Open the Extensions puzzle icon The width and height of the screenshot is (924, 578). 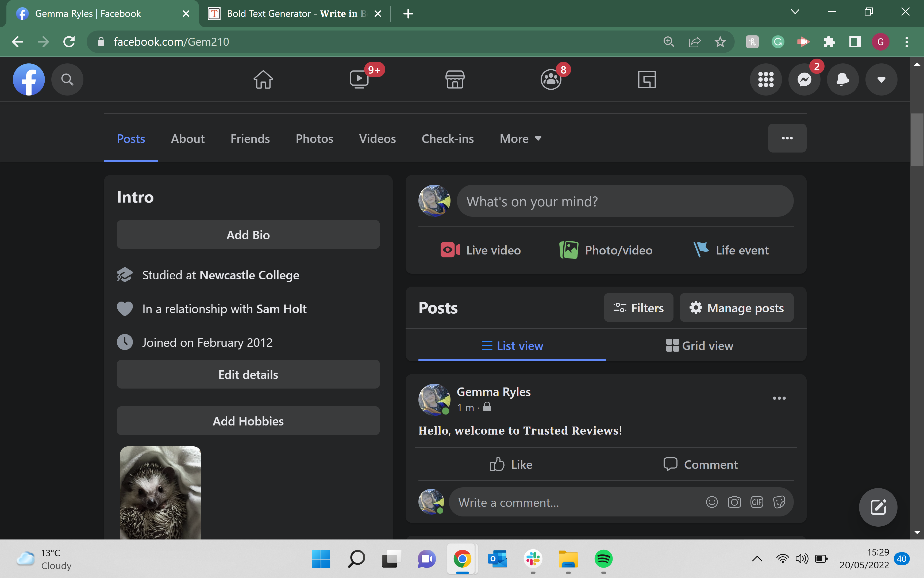(x=829, y=42)
